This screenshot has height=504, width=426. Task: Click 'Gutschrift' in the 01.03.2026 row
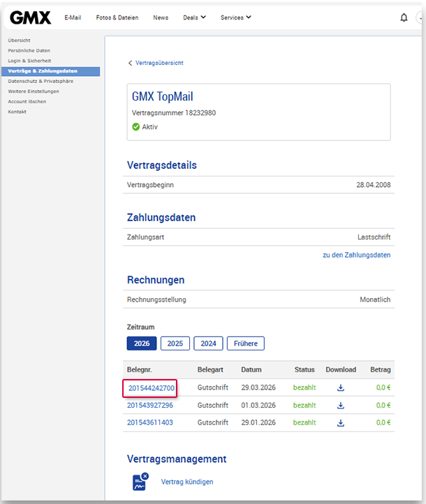pos(213,406)
